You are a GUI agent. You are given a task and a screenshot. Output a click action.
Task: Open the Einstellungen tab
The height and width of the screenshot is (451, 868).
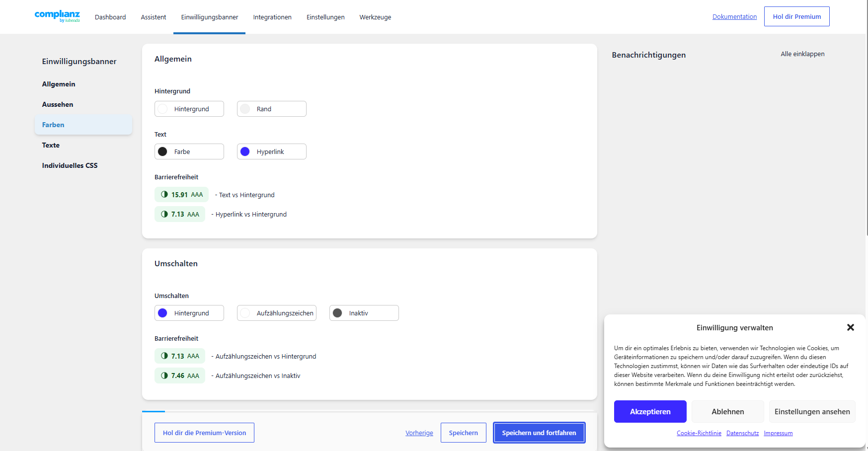[x=325, y=17]
